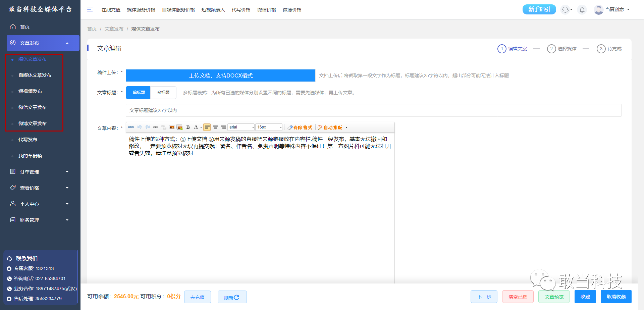
Task: Open 自动排版 dropdown arrow
Action: pos(346,127)
